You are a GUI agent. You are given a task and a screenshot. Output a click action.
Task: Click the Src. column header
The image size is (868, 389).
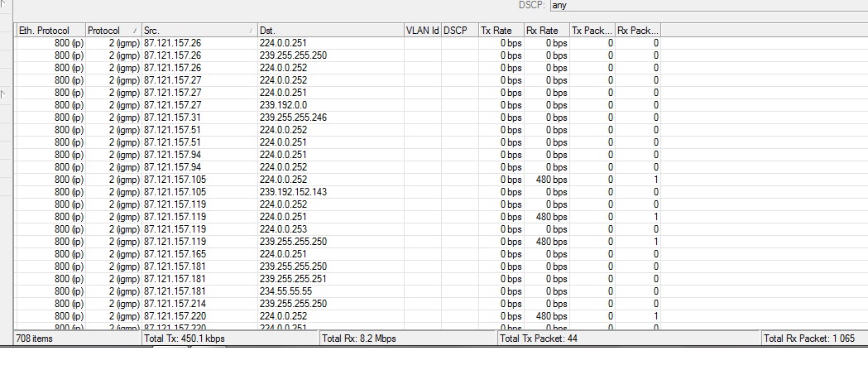pos(190,31)
